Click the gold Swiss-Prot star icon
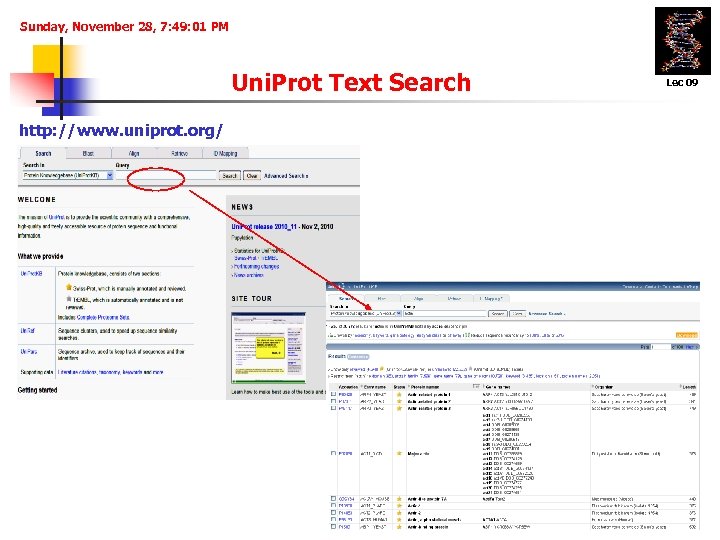This screenshot has width=720, height=540. click(x=69, y=287)
